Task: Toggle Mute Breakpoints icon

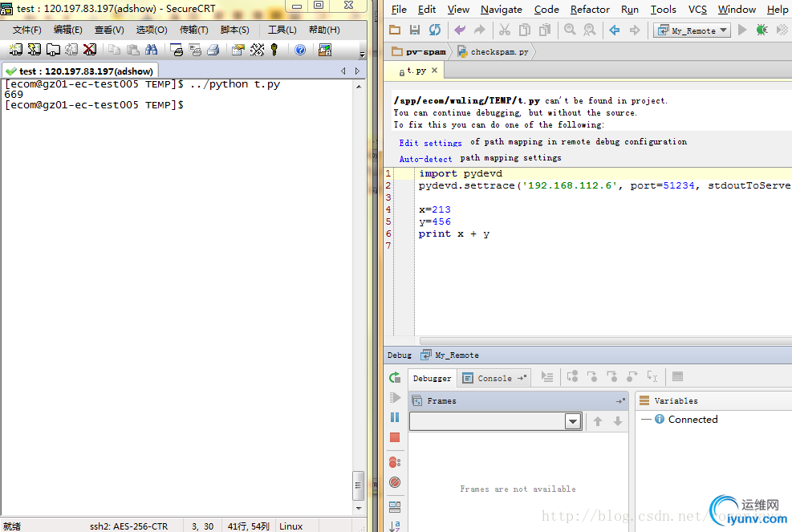Action: [x=395, y=482]
